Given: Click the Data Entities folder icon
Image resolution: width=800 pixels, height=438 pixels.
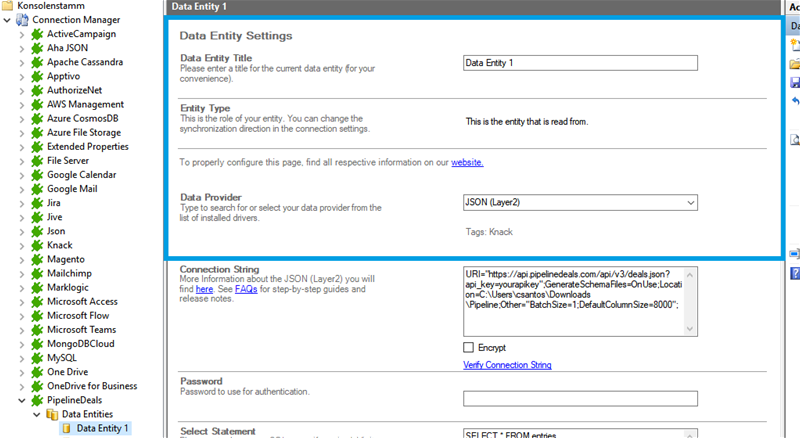Looking at the screenshot, I should (53, 414).
